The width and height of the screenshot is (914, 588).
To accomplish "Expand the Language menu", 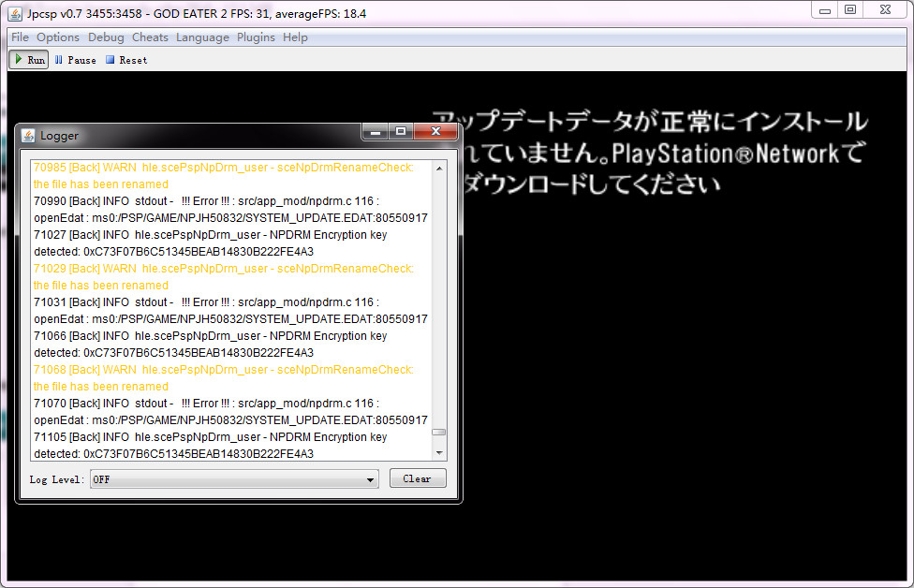I will point(202,37).
